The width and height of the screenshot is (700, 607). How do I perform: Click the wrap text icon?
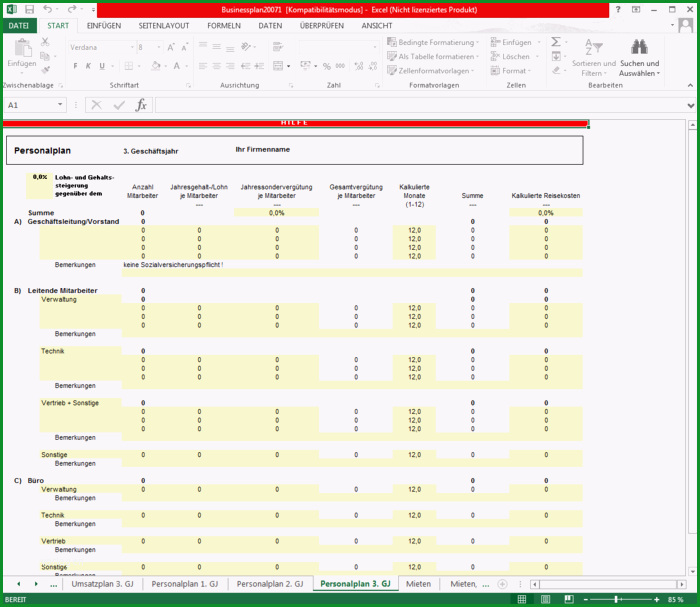278,46
